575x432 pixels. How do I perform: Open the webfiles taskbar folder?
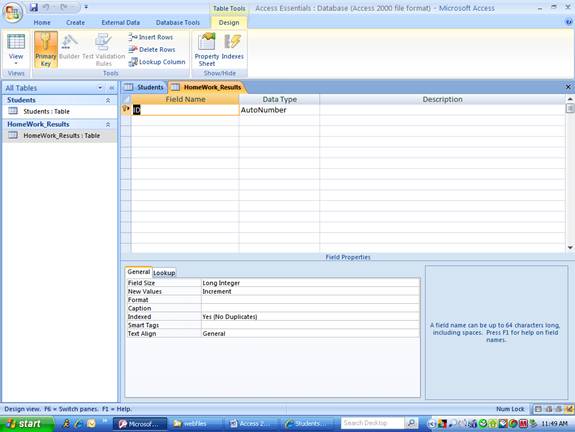pyautogui.click(x=195, y=424)
